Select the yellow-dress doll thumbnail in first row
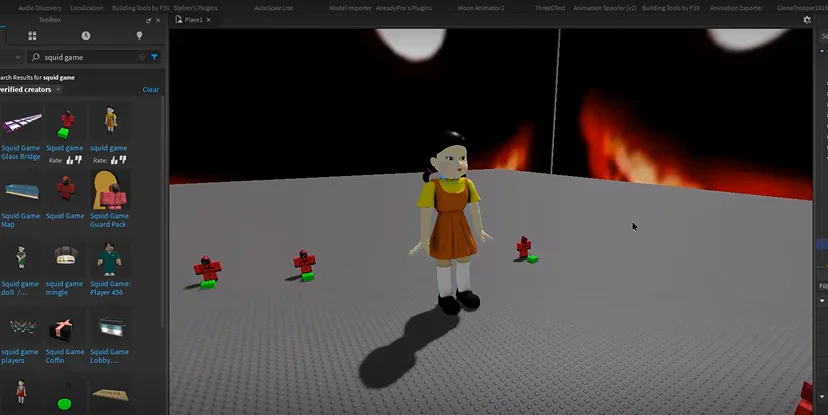The width and height of the screenshot is (828, 415). click(x=110, y=121)
